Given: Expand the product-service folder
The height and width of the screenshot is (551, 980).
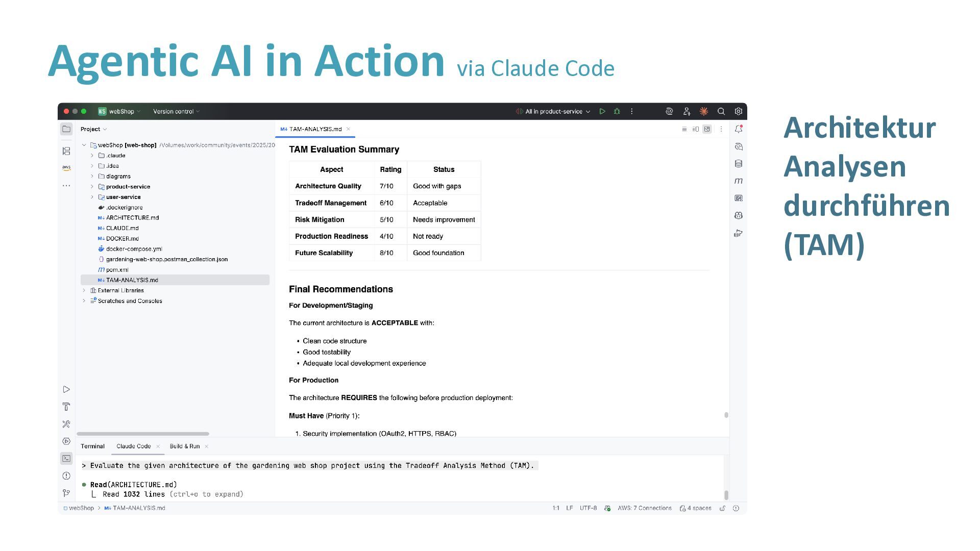Looking at the screenshot, I should point(92,187).
